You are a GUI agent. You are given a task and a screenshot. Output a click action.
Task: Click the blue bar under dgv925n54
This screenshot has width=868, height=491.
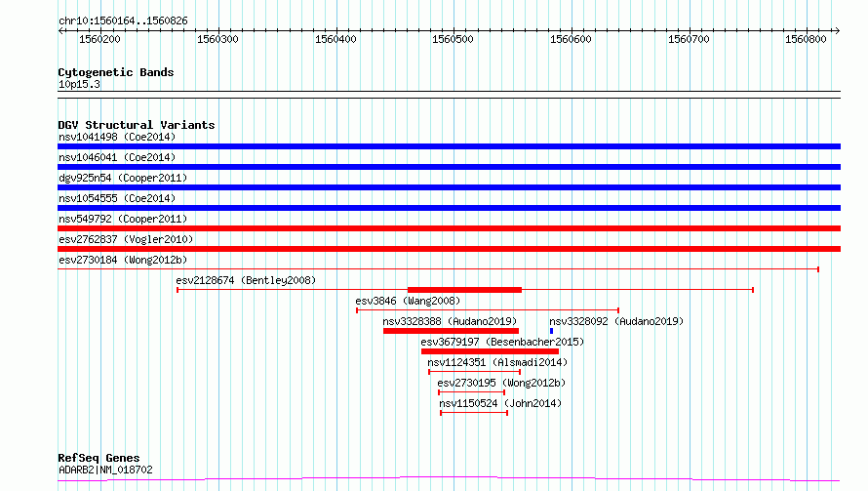[449, 187]
